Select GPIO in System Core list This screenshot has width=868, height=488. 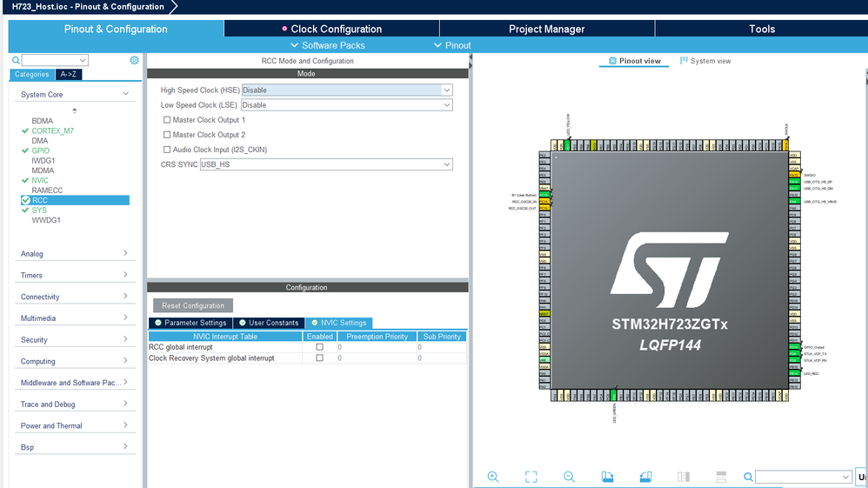pos(40,150)
